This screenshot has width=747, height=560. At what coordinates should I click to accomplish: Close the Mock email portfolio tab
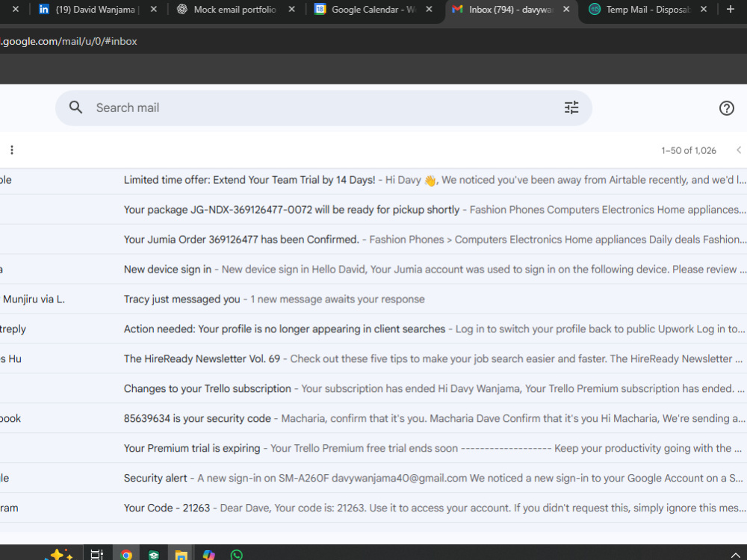pyautogui.click(x=291, y=9)
